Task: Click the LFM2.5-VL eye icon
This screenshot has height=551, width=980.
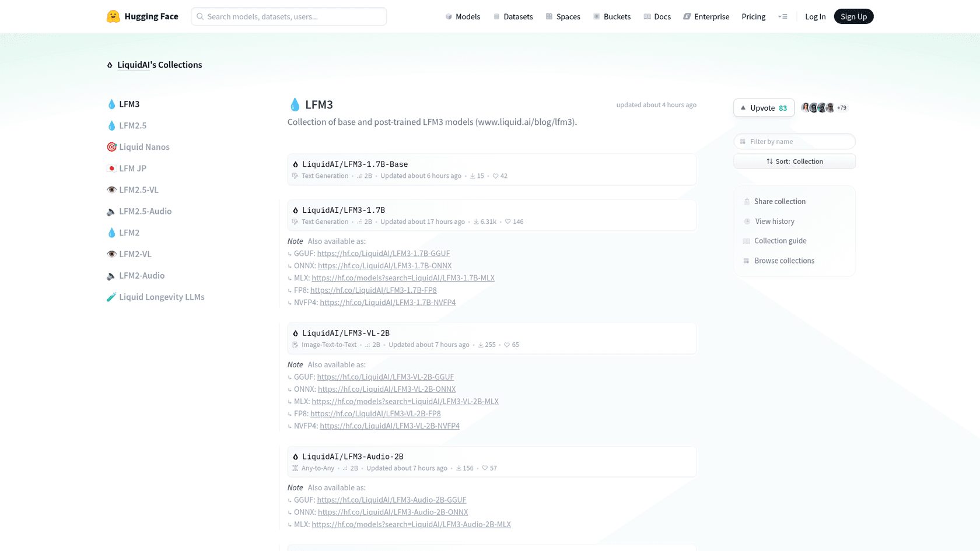Action: pyautogui.click(x=111, y=190)
